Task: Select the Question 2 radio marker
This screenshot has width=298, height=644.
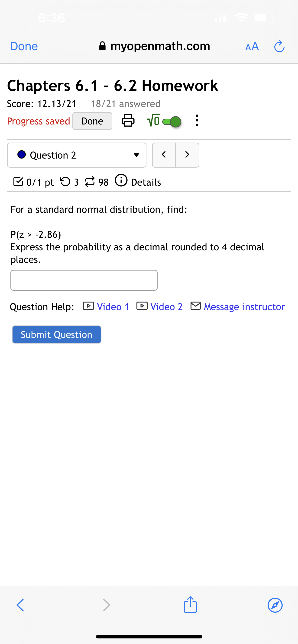Action: pyautogui.click(x=22, y=155)
